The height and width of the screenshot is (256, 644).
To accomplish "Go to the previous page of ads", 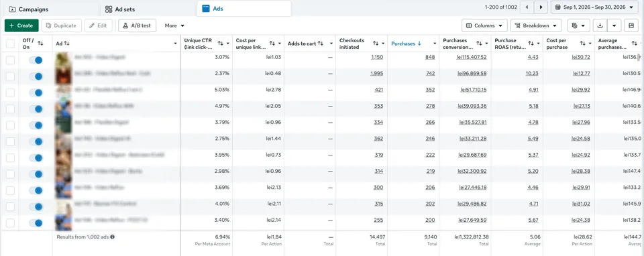I will coord(527,7).
